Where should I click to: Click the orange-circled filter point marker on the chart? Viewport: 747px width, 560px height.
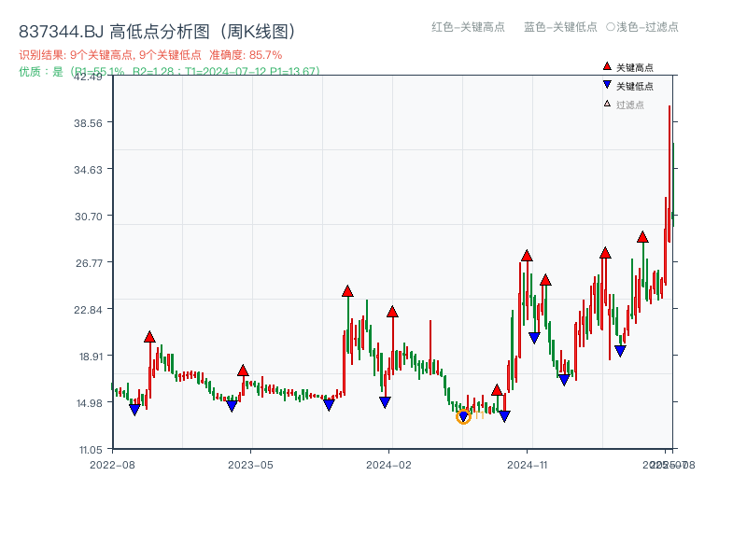click(463, 417)
